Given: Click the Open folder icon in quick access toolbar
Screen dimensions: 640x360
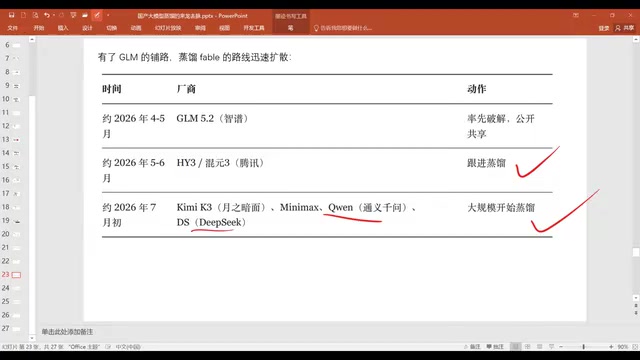Looking at the screenshot, I should 85,15.
